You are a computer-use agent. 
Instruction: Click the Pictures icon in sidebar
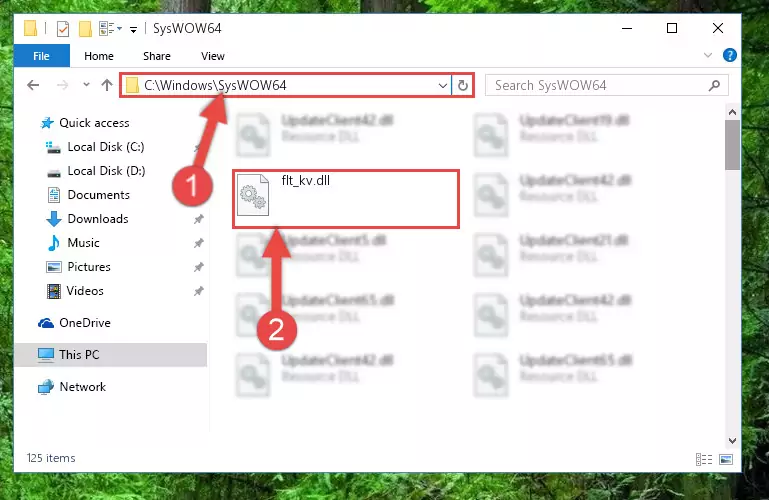tap(53, 267)
